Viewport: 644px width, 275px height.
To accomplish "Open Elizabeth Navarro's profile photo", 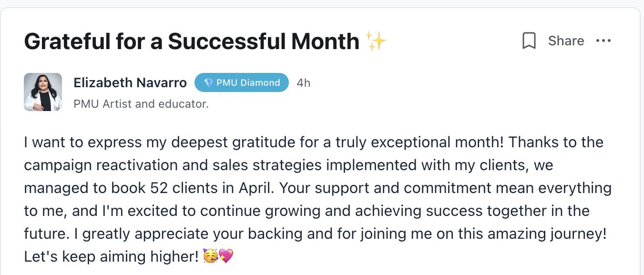I will tap(43, 92).
